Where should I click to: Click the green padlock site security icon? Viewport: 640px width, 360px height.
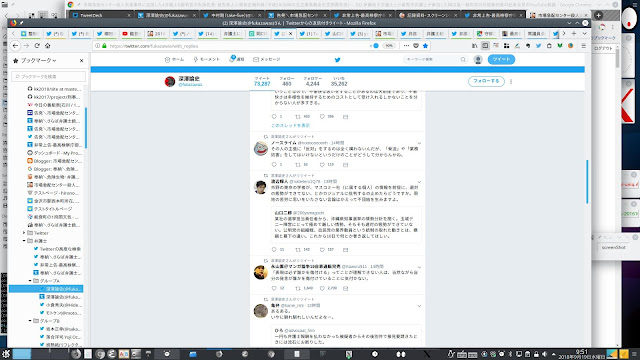[x=104, y=46]
